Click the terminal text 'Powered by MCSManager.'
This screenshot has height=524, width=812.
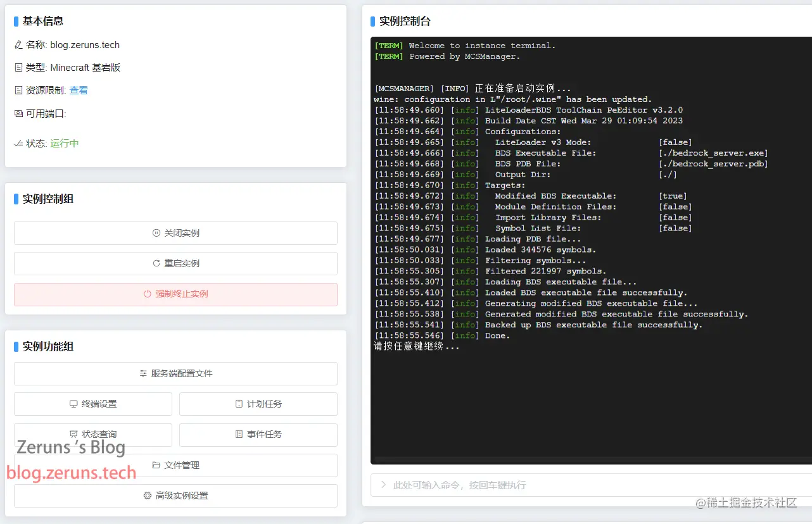[x=465, y=56]
